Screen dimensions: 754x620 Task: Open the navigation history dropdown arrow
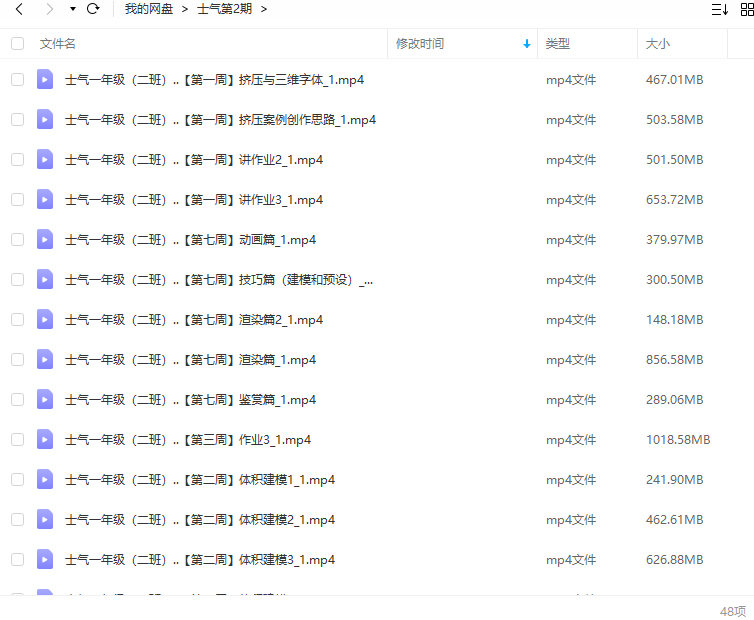click(x=73, y=9)
